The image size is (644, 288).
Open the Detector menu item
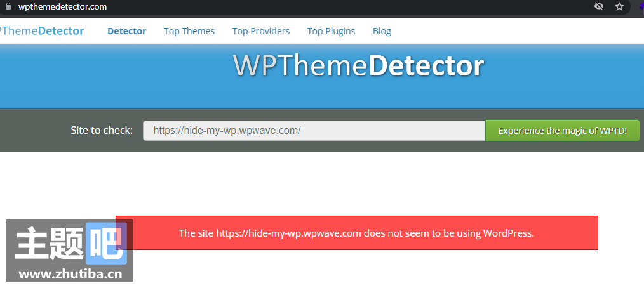click(x=126, y=31)
